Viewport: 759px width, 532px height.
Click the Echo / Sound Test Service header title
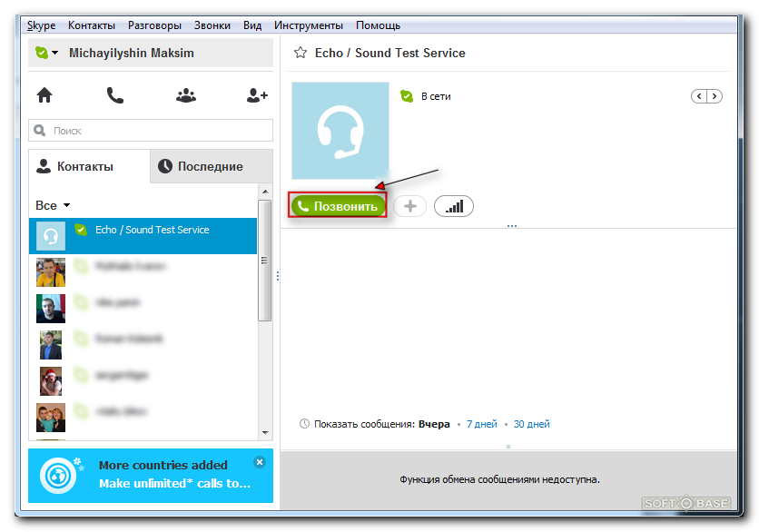390,53
